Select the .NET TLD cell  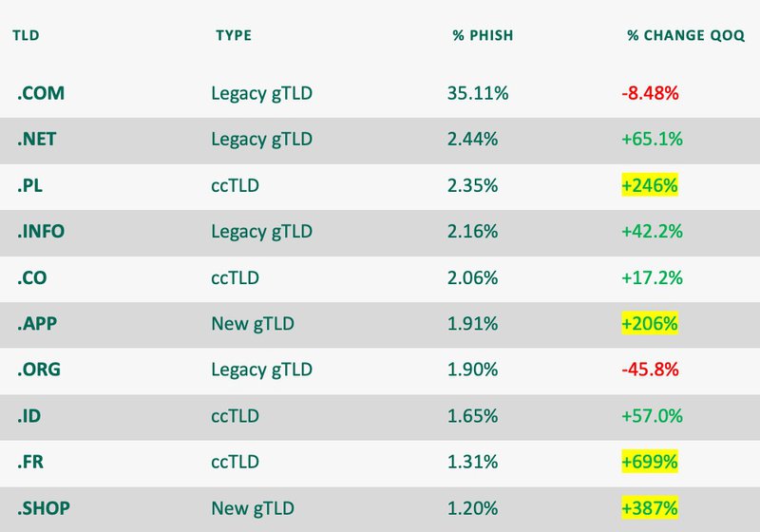click(x=39, y=140)
